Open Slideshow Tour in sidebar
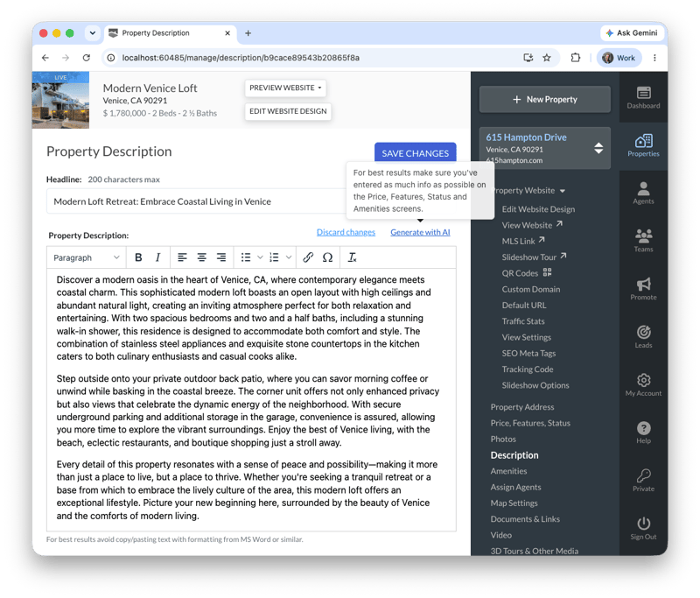The height and width of the screenshot is (598, 700). tap(534, 257)
